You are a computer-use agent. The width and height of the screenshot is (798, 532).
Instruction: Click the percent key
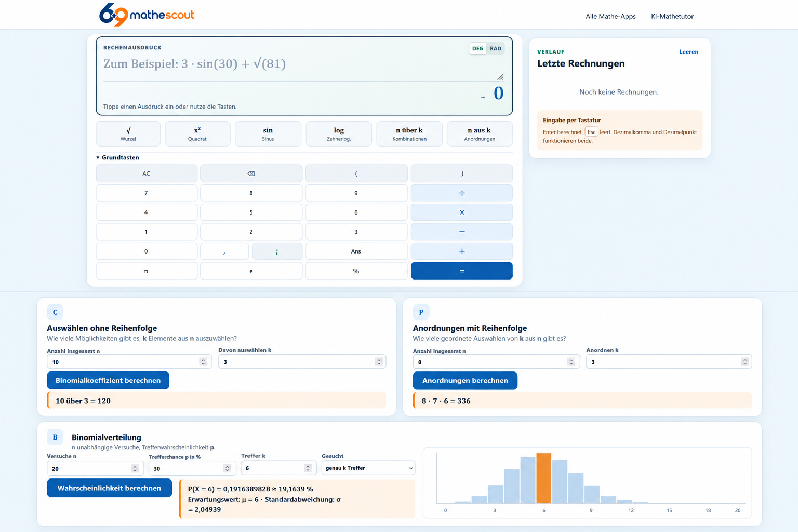pos(356,271)
